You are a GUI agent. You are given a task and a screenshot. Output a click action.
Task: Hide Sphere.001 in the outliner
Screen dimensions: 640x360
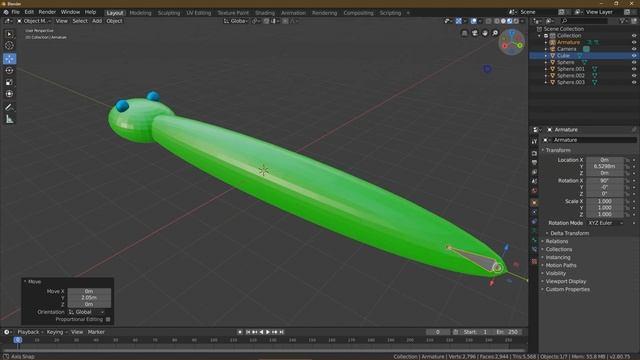634,69
